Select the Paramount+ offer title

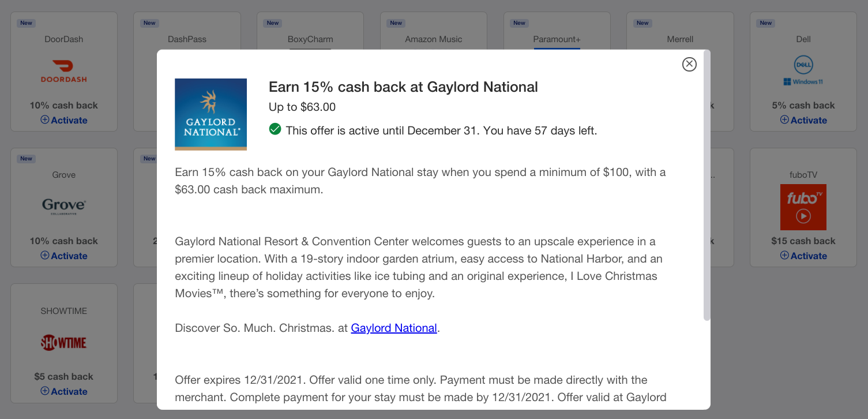pyautogui.click(x=557, y=39)
